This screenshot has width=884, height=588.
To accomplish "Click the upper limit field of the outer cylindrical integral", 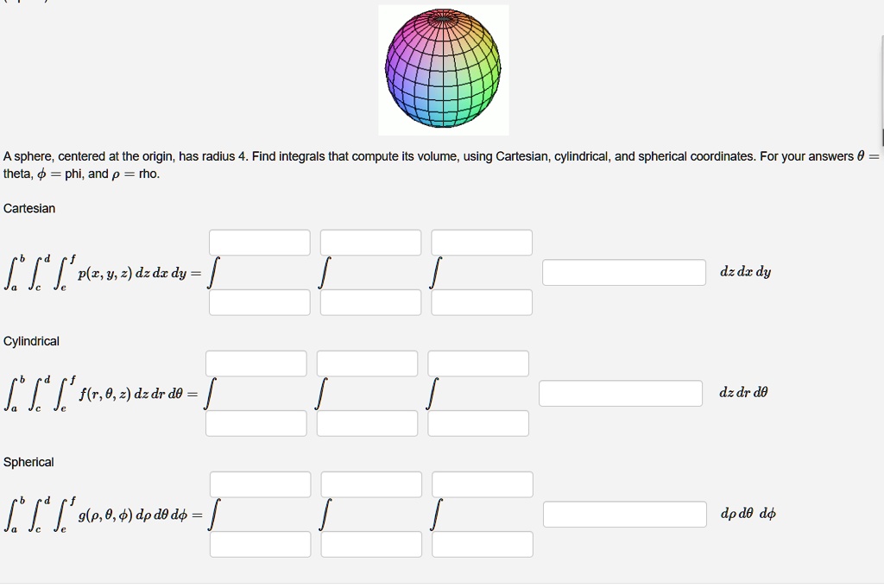I will tap(256, 363).
